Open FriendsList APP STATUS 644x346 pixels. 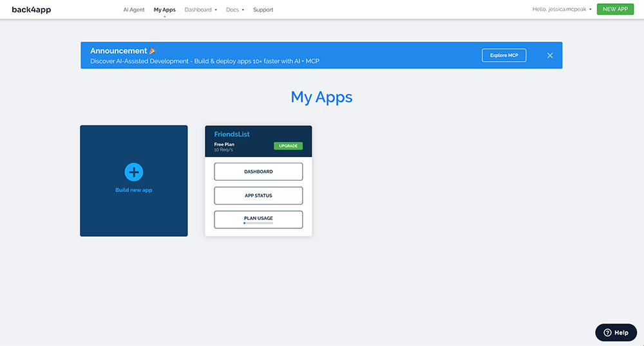point(258,196)
